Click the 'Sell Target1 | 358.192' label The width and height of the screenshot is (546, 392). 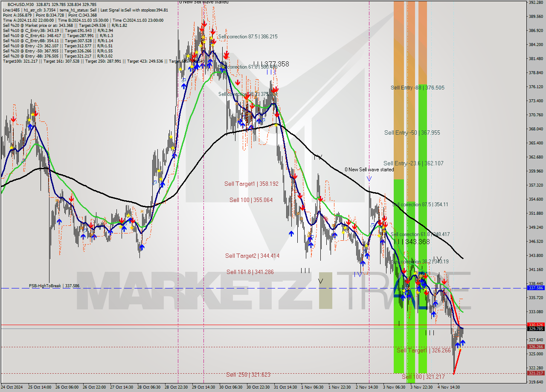point(251,184)
